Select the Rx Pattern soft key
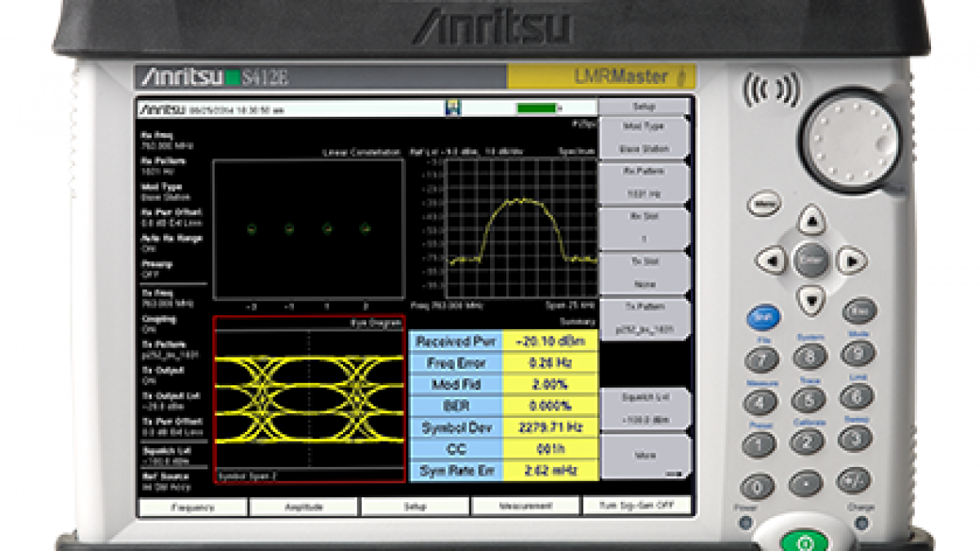Viewport: 980px width, 551px height. click(x=646, y=183)
